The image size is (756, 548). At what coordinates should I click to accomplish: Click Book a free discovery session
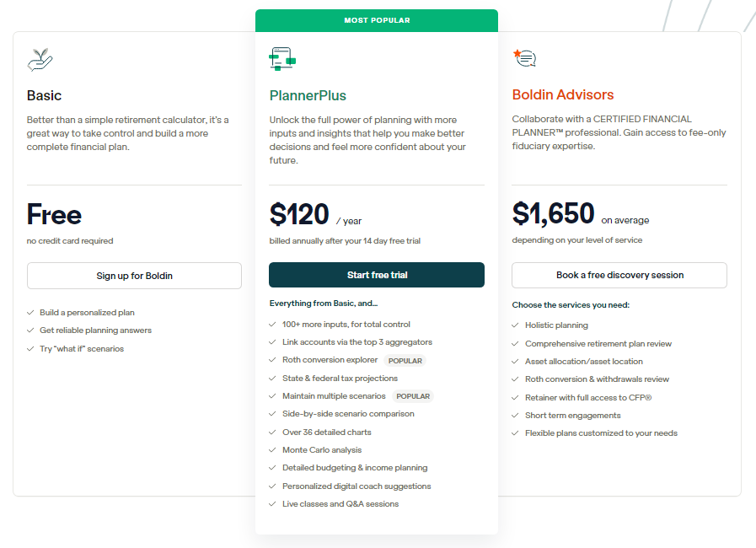[x=619, y=275]
